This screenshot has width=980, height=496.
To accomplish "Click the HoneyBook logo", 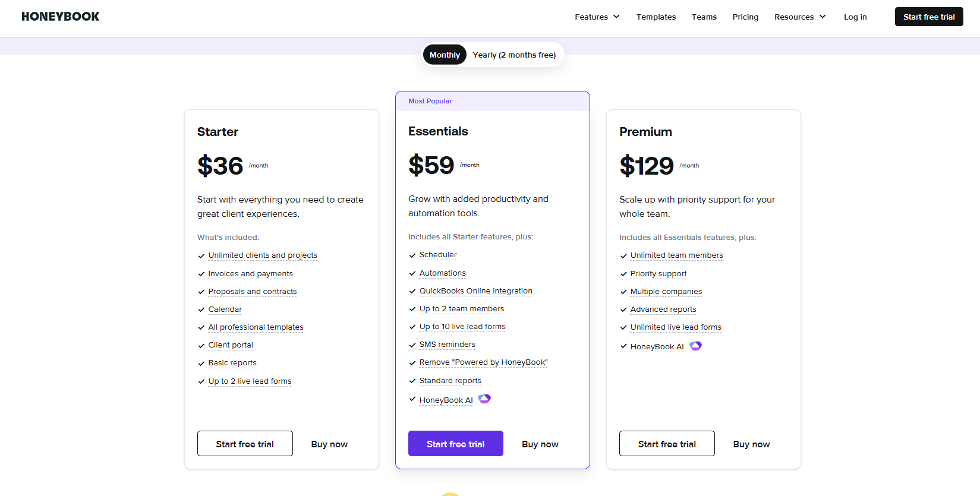I will tap(61, 17).
